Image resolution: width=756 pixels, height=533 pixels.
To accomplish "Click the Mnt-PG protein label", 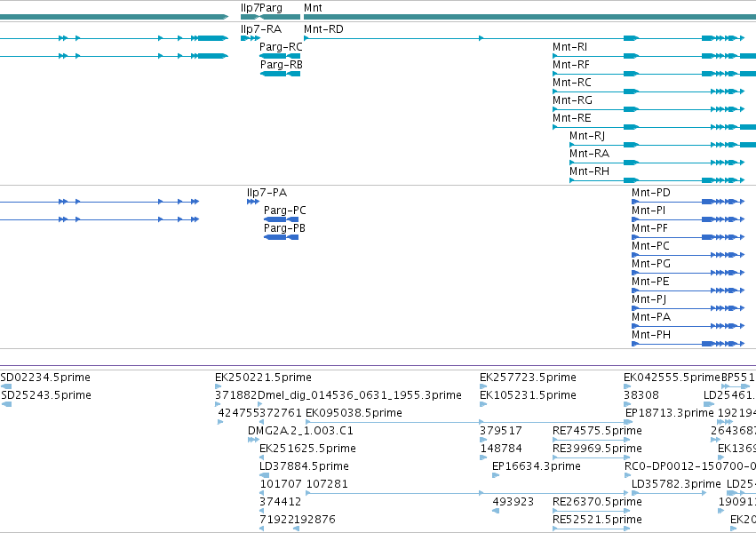I will point(651,264).
